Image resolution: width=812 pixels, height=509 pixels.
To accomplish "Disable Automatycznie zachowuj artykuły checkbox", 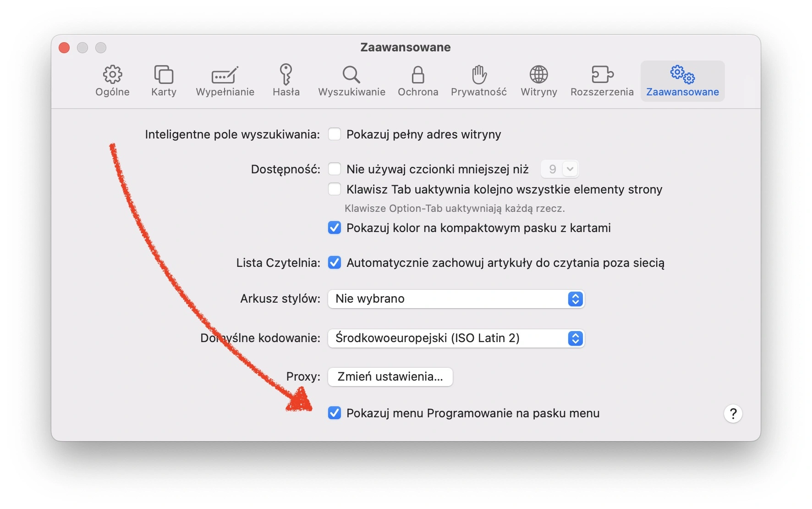I will (335, 263).
